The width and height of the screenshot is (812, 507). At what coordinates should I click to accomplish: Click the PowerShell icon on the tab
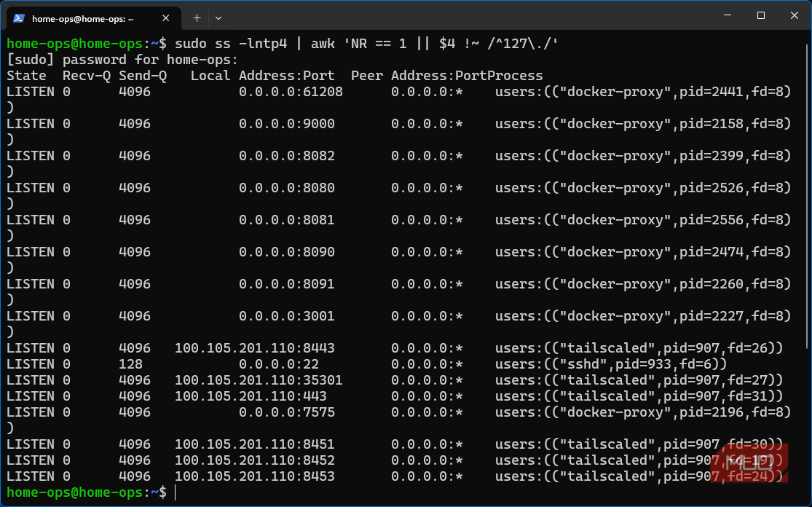click(x=19, y=18)
